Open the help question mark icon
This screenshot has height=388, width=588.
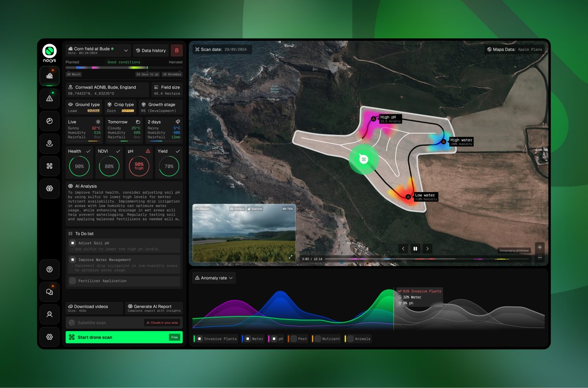(x=49, y=269)
